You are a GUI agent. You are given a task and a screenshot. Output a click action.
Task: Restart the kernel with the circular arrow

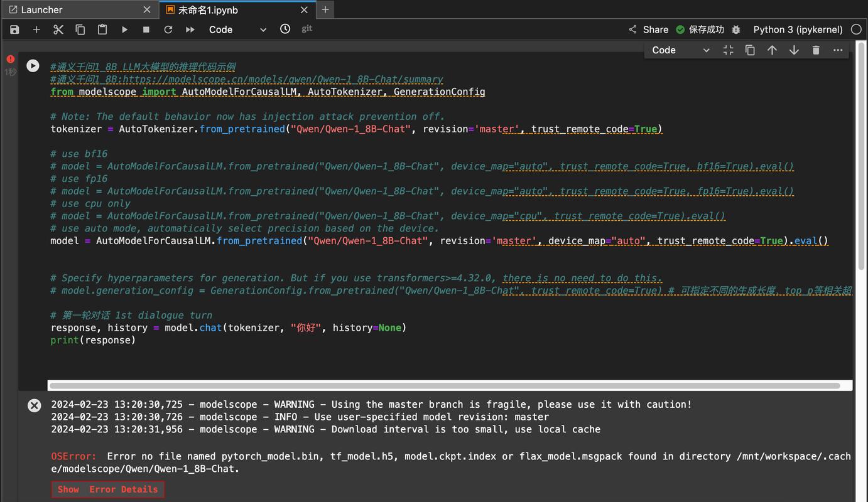(x=168, y=29)
